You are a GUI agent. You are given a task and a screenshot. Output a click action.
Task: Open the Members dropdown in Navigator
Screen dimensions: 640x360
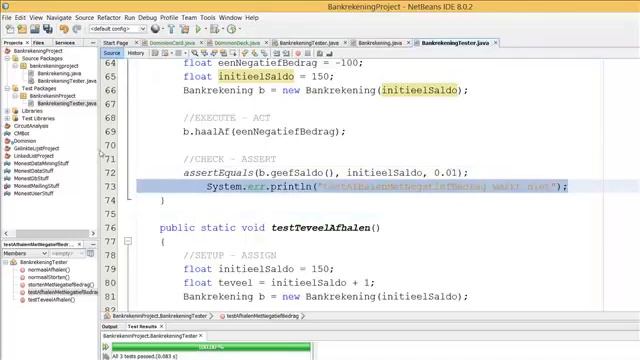(x=25, y=253)
